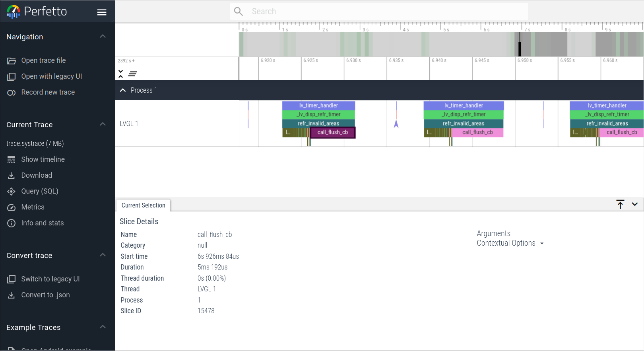Screen dimensions: 644x351
Task: Click the Open trace file folder icon
Action: [12, 61]
